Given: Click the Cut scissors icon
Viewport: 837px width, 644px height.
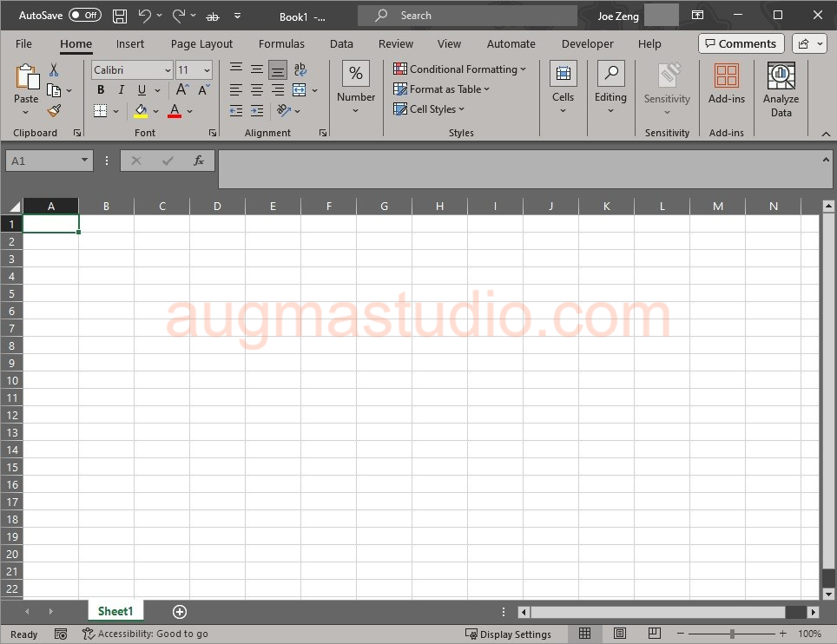Looking at the screenshot, I should point(54,70).
